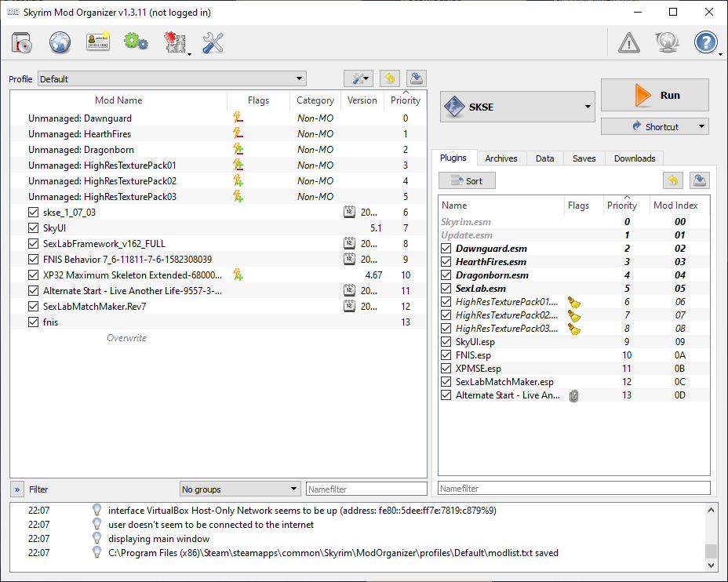
Task: Open the Tools icon dropdown arrow
Action: (189, 54)
